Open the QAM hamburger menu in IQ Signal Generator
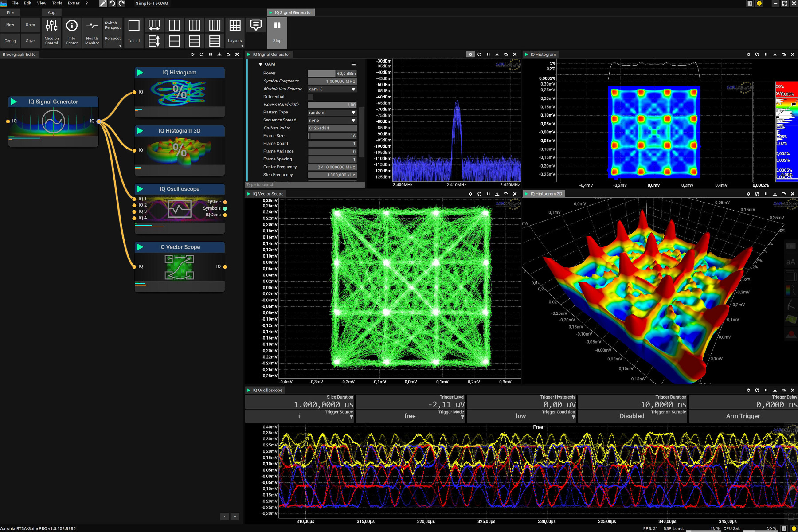 coord(353,64)
